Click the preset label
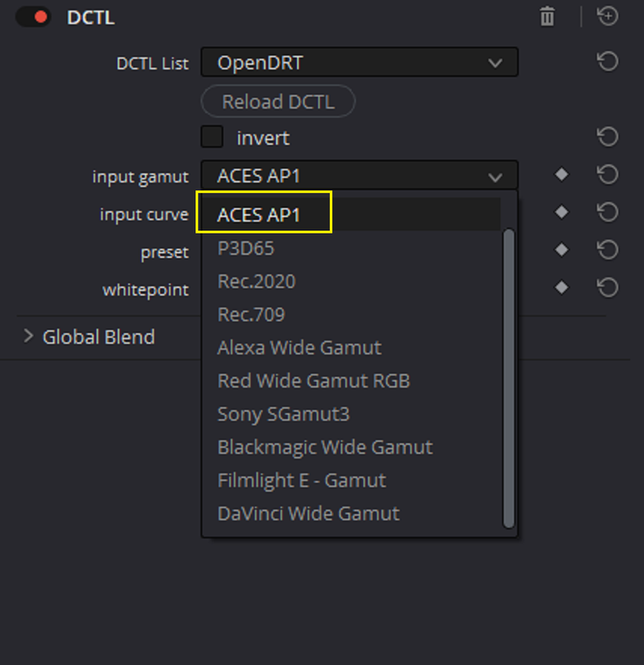Viewport: 644px width, 665px height. click(x=165, y=253)
